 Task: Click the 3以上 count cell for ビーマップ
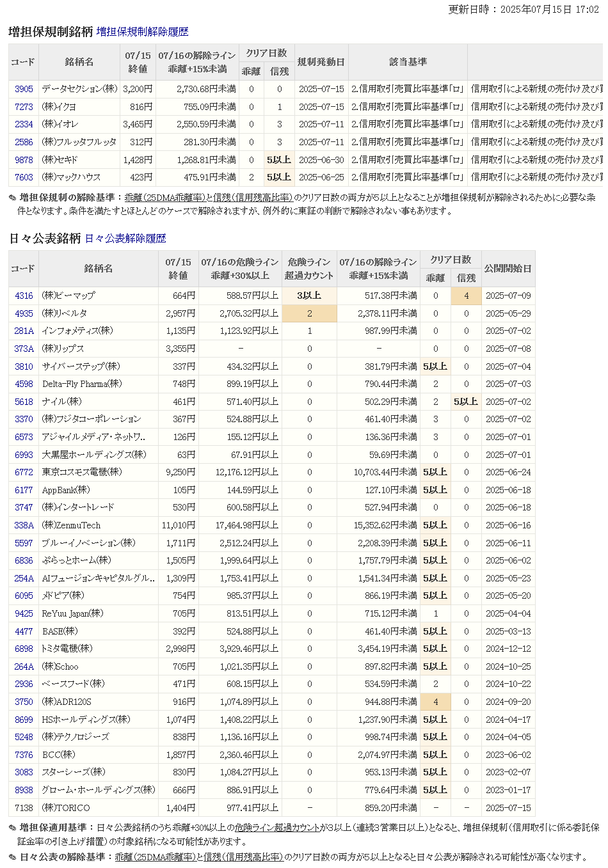click(309, 296)
